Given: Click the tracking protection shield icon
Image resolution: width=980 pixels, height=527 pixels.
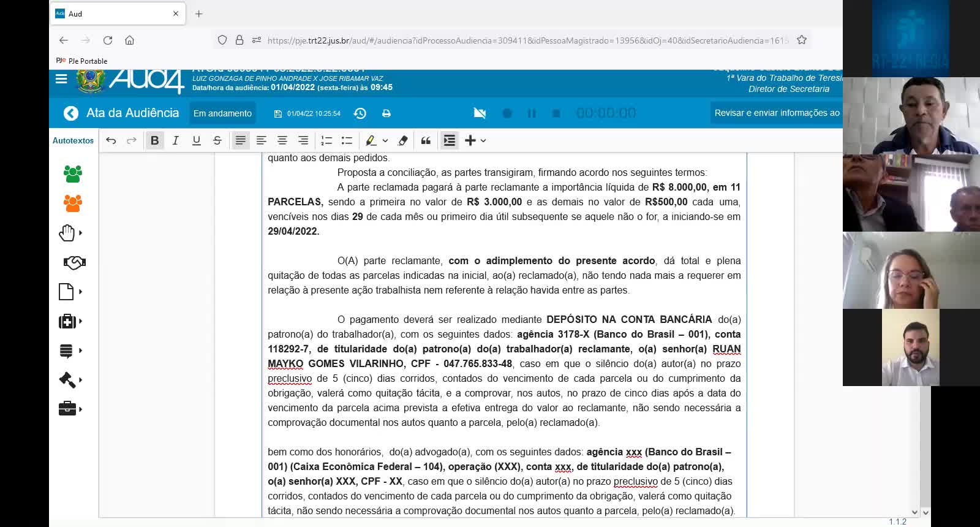Looking at the screenshot, I should 222,40.
